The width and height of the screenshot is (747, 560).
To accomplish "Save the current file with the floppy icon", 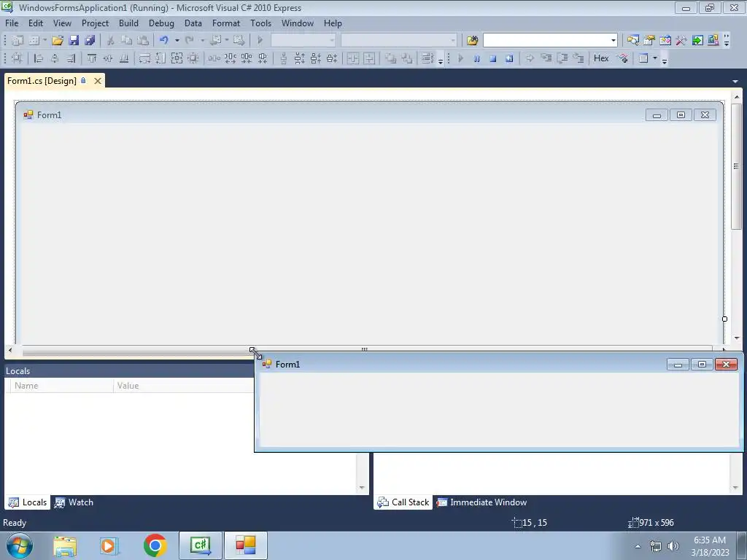I will (74, 41).
